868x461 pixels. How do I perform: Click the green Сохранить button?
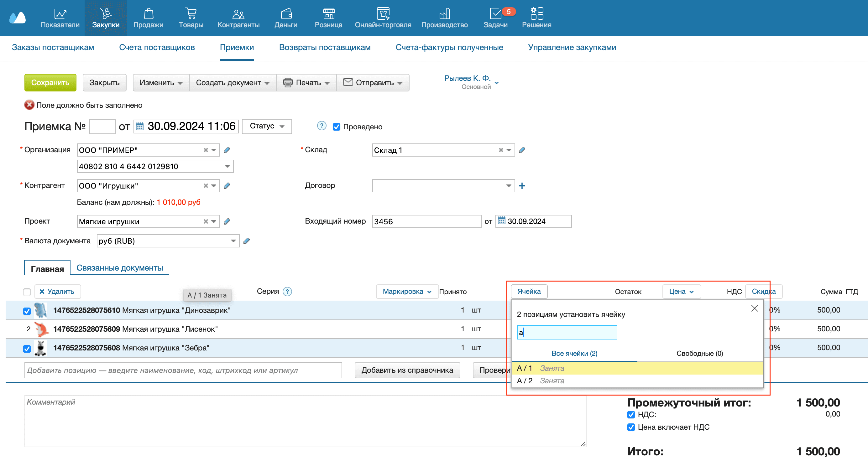click(x=50, y=83)
